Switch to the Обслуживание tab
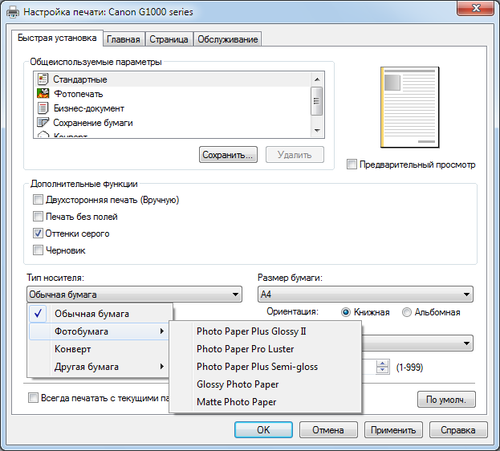Screen dimensions: 500x451 tap(228, 39)
